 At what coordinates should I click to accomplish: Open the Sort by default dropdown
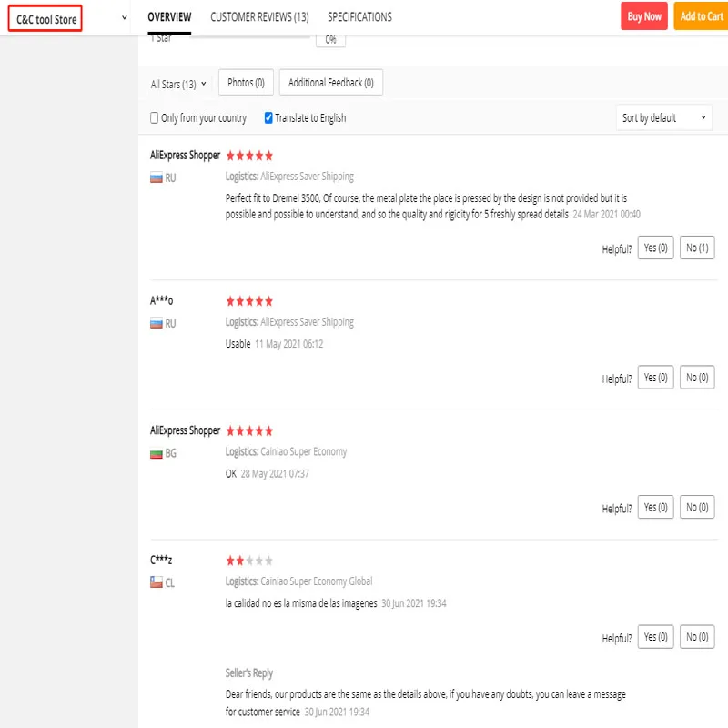tap(663, 118)
